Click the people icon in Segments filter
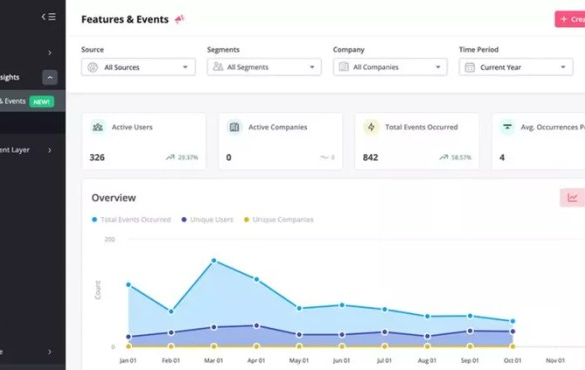The image size is (585, 370). (218, 67)
